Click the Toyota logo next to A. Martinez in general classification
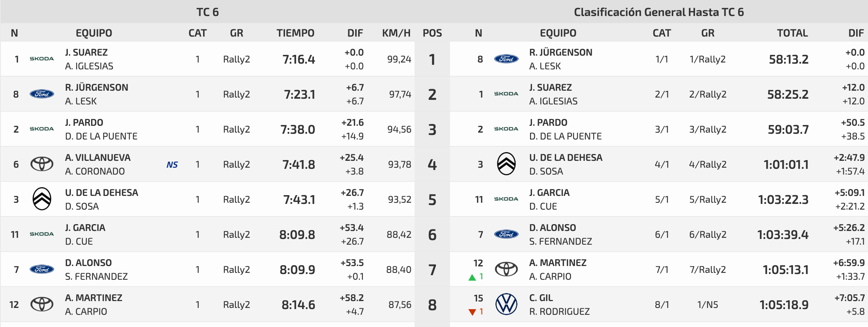The image size is (868, 327). (x=506, y=269)
